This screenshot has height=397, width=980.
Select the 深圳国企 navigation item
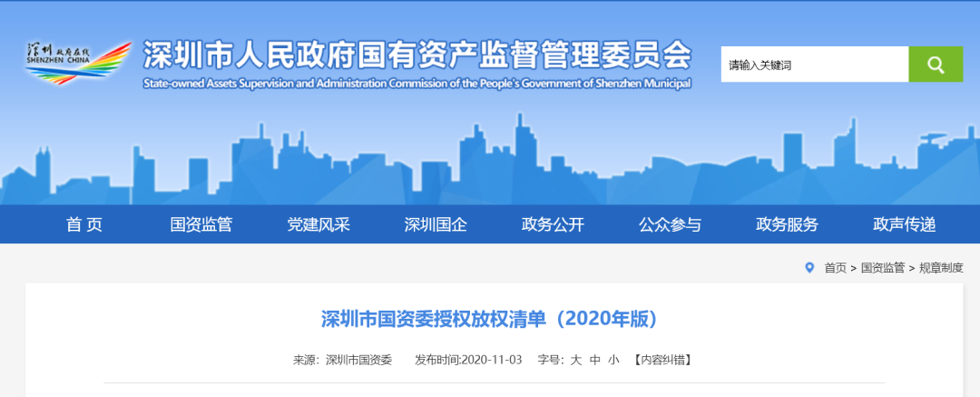(x=436, y=224)
